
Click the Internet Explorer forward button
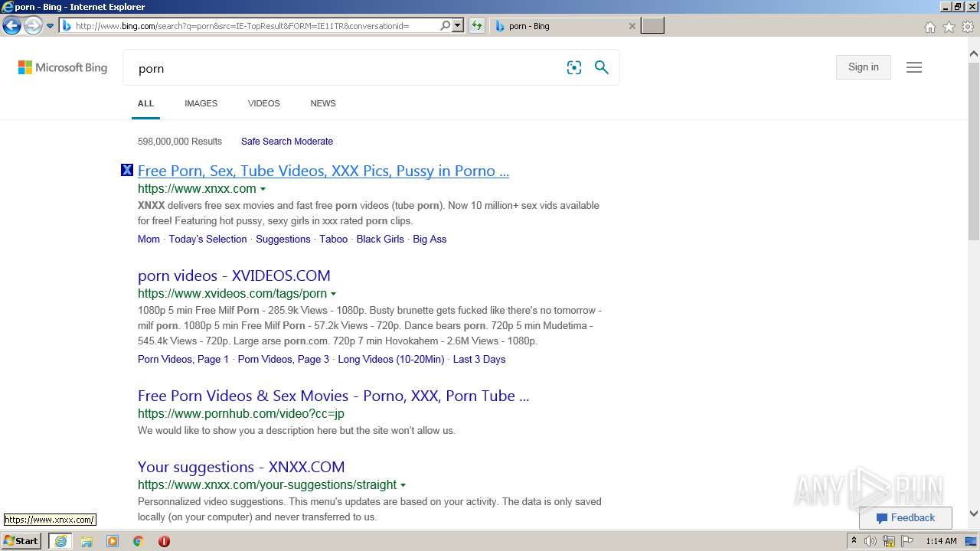33,26
